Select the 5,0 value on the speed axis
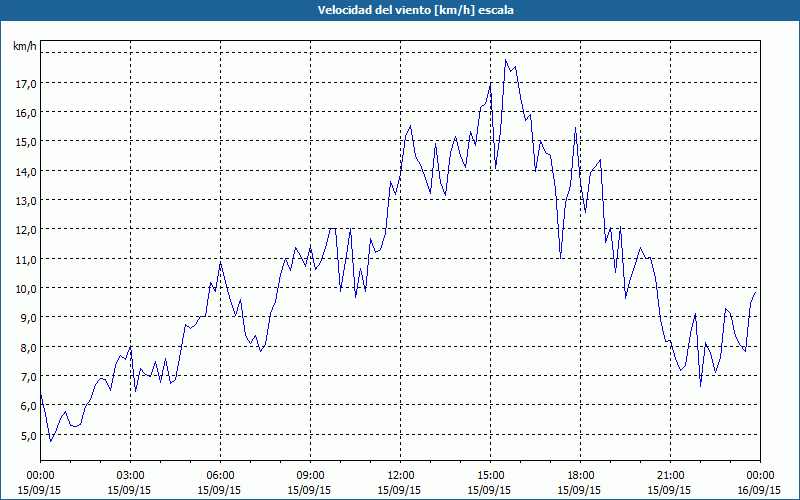The height and width of the screenshot is (500, 800). [28, 436]
